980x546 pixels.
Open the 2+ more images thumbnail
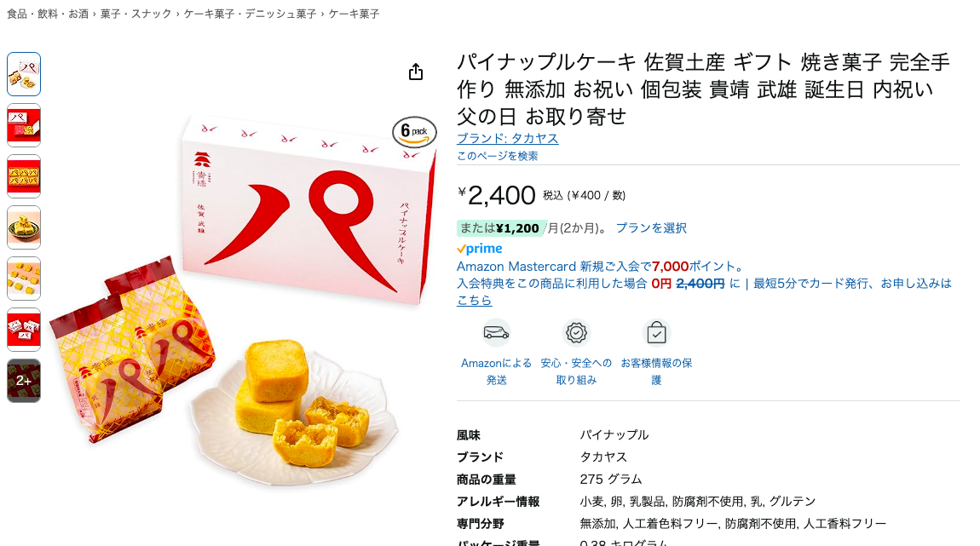24,381
